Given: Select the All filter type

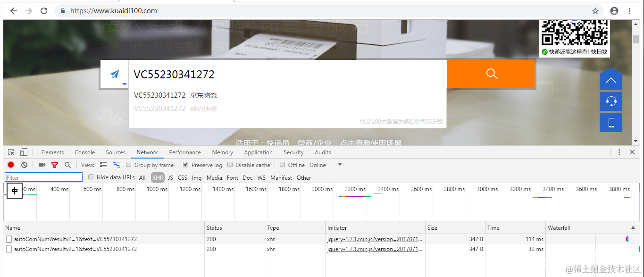Looking at the screenshot, I should click(142, 178).
